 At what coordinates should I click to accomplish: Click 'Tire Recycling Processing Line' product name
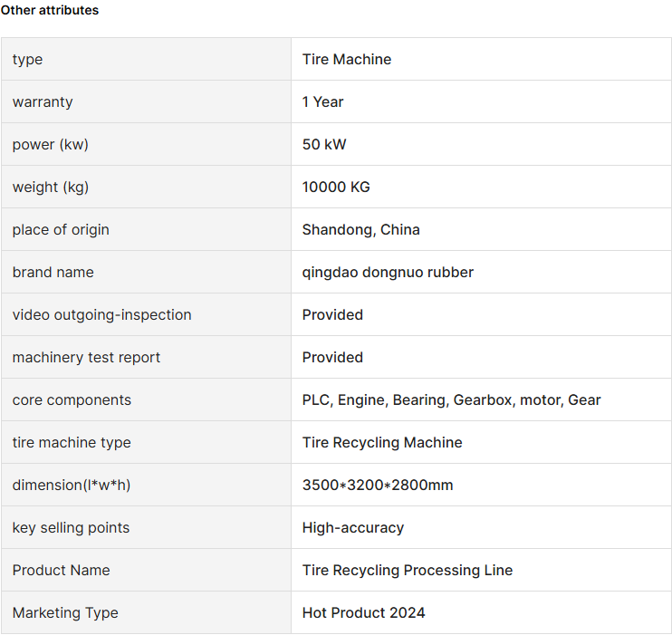tap(408, 570)
